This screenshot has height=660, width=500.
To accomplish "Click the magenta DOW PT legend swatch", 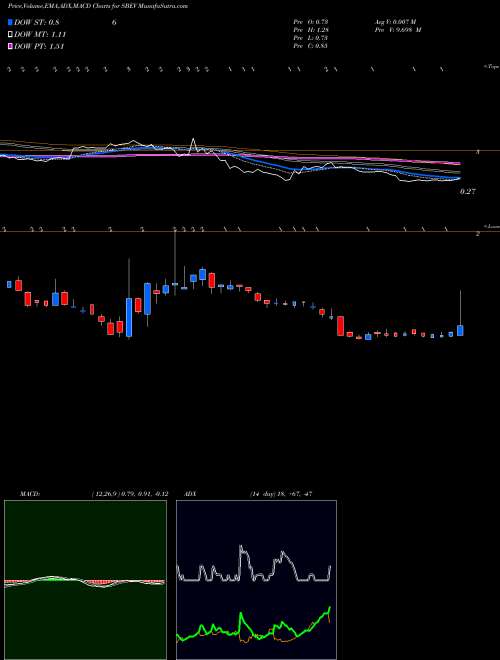I will point(11,47).
